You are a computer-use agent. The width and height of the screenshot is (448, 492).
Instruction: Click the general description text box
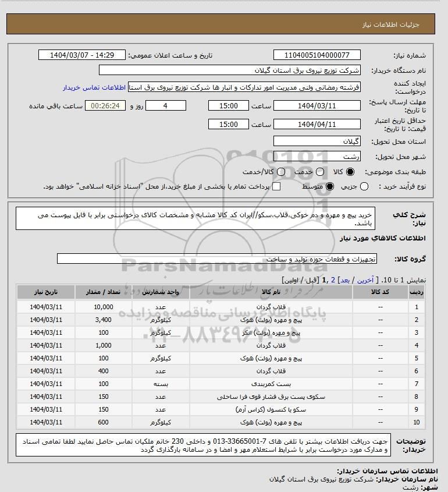click(195, 218)
